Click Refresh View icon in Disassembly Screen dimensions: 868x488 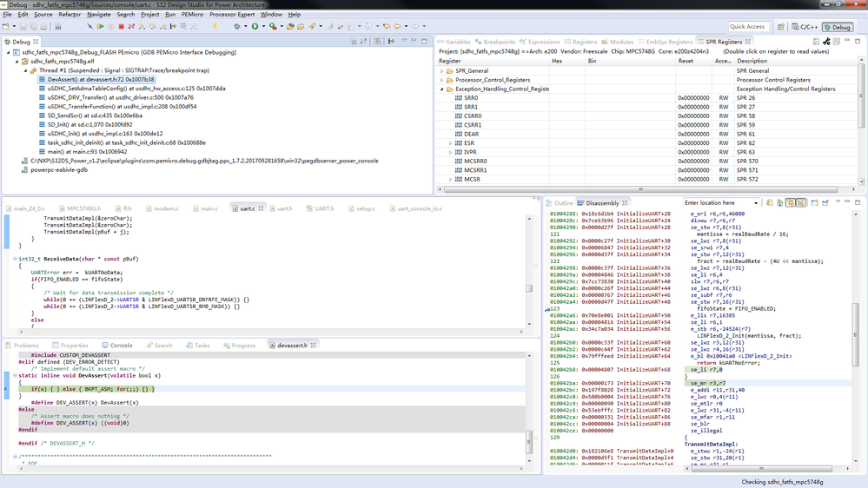pos(770,202)
